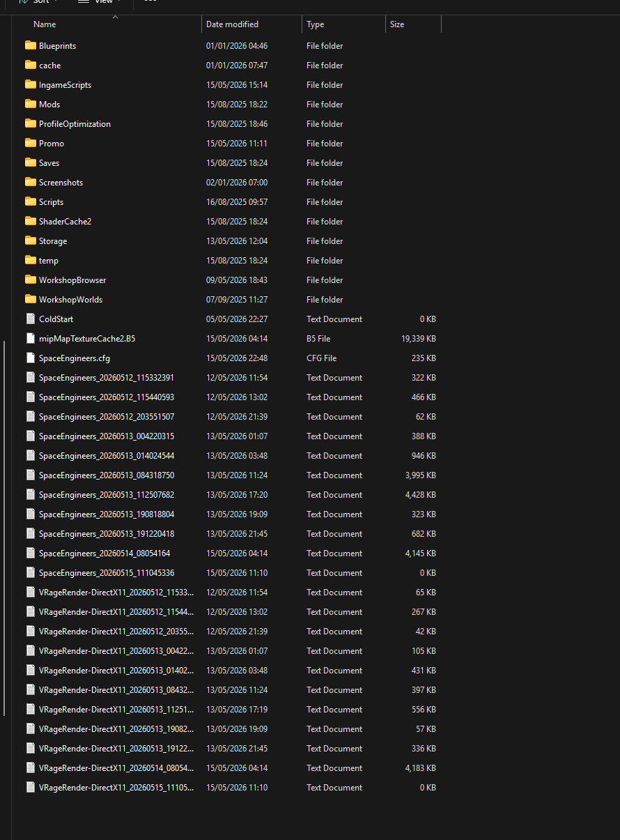Click the SpaceEngineers_20260512_115332391 file icon
Viewport: 620px width, 840px height.
[30, 377]
